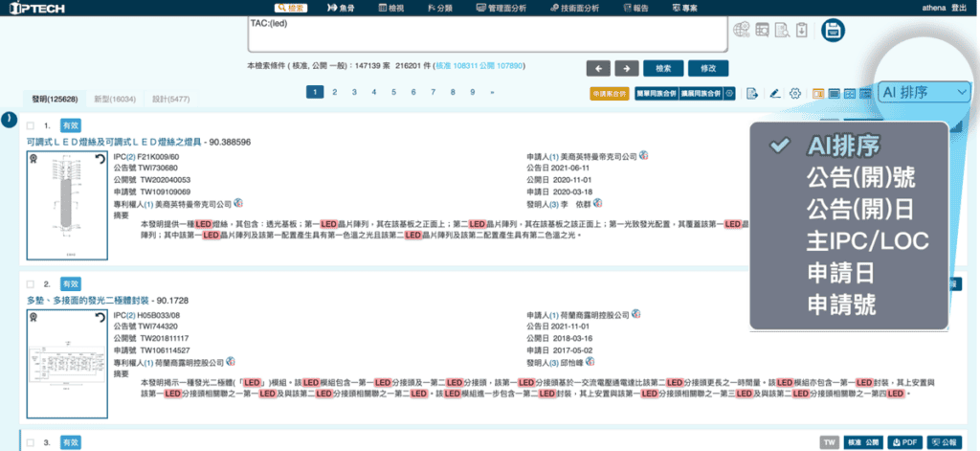This screenshot has width=980, height=451.
Task: Open the AI 排序 sort dropdown
Action: 924,92
